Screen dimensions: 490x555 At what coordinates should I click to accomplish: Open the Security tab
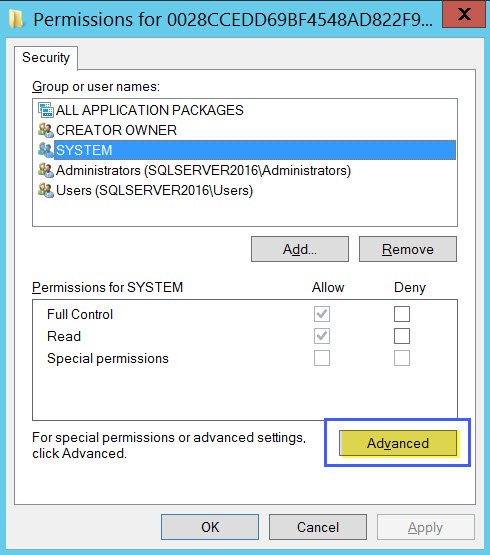(46, 57)
